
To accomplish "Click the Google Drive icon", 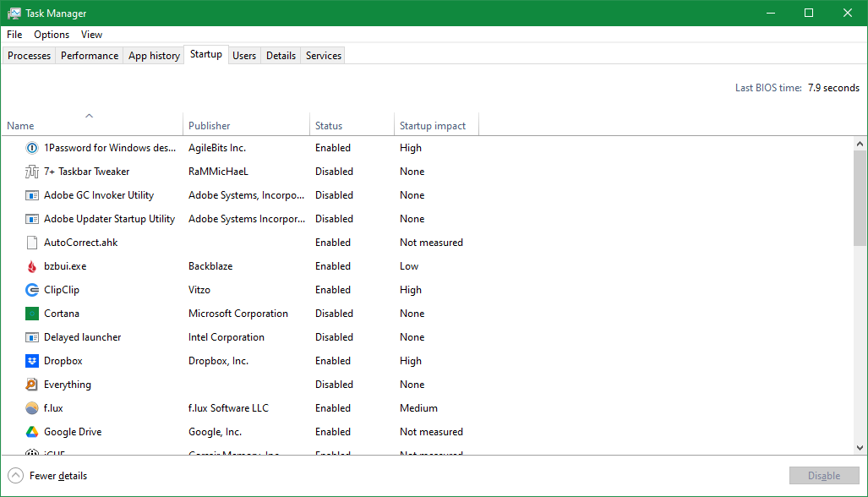I will (x=31, y=431).
